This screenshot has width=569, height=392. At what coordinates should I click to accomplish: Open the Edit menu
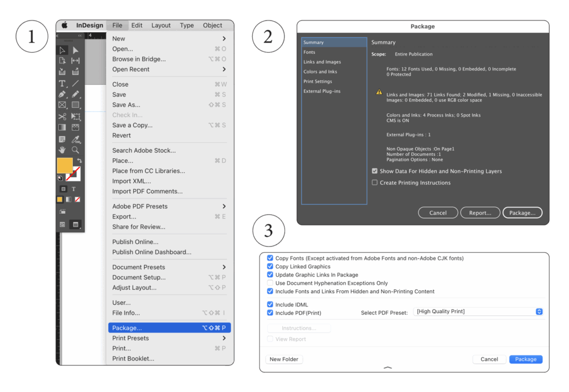coord(137,26)
